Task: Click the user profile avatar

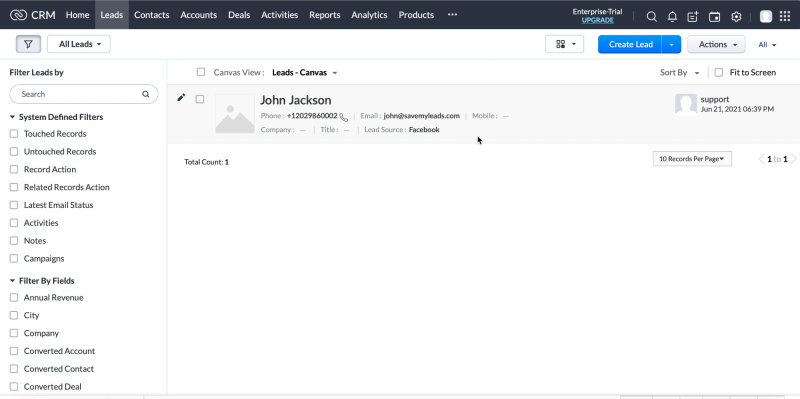Action: (766, 16)
